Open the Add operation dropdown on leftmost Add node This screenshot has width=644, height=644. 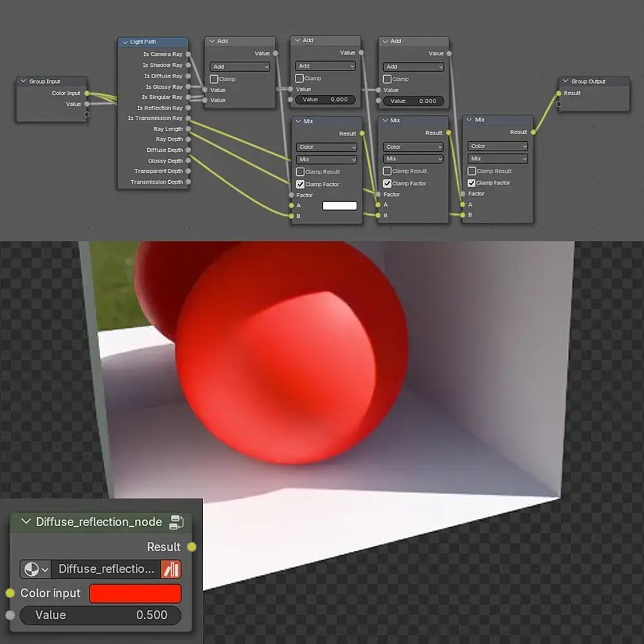click(240, 67)
